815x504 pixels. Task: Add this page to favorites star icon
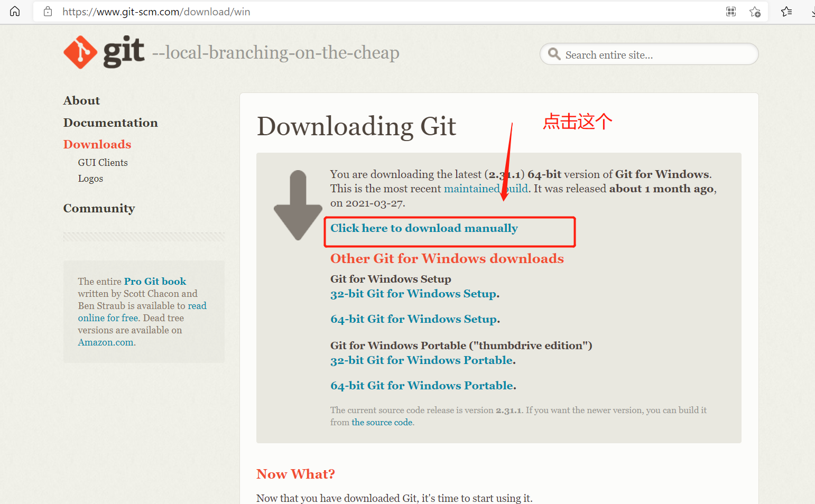pos(755,12)
